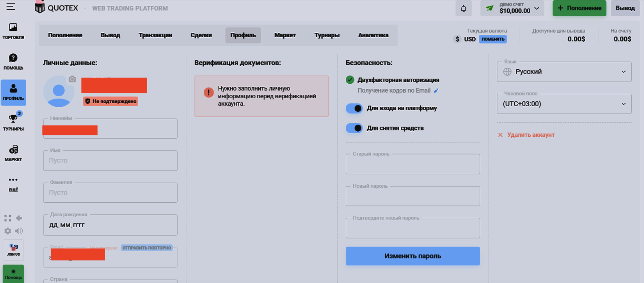Click Отправить повторно email button
Screen dimensions: 644x283
(147, 248)
